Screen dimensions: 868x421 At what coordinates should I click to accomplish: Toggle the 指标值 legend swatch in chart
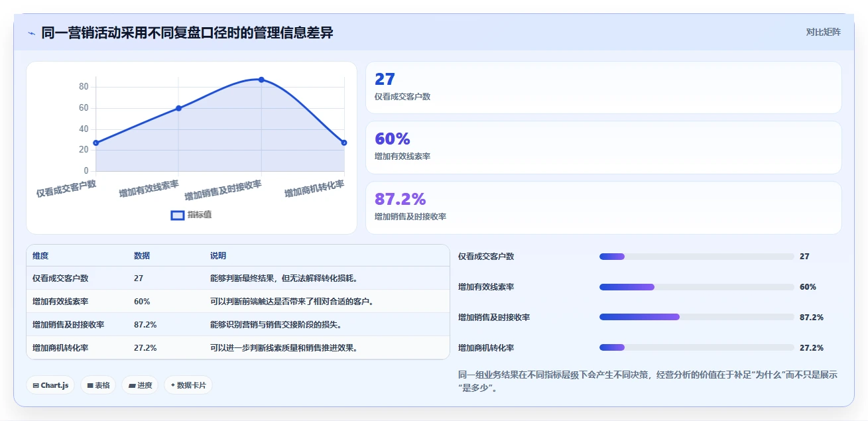click(178, 215)
